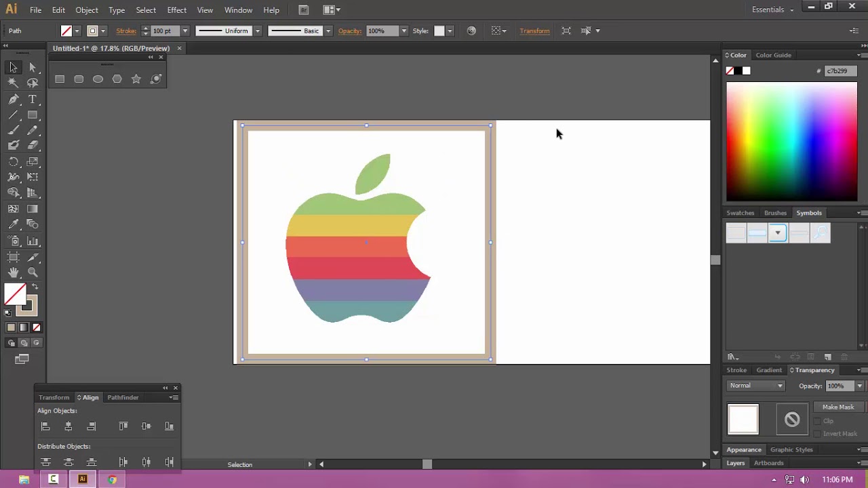The width and height of the screenshot is (868, 488).
Task: Swap fill and stroke colors
Action: pyautogui.click(x=35, y=287)
